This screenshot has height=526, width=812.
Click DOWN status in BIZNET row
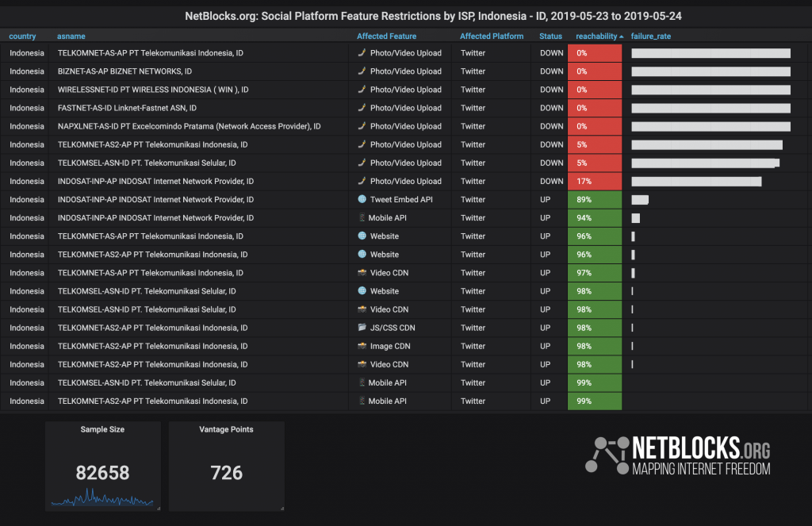pos(552,71)
